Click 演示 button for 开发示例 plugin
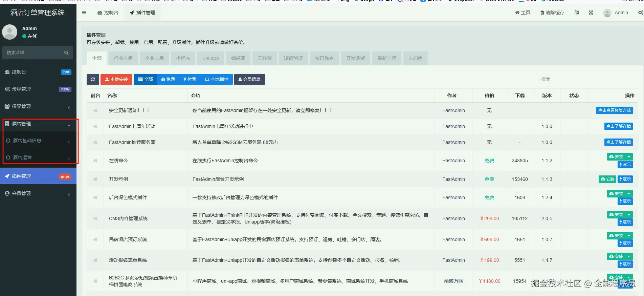Screen dimensions: 644x296 pyautogui.click(x=625, y=179)
